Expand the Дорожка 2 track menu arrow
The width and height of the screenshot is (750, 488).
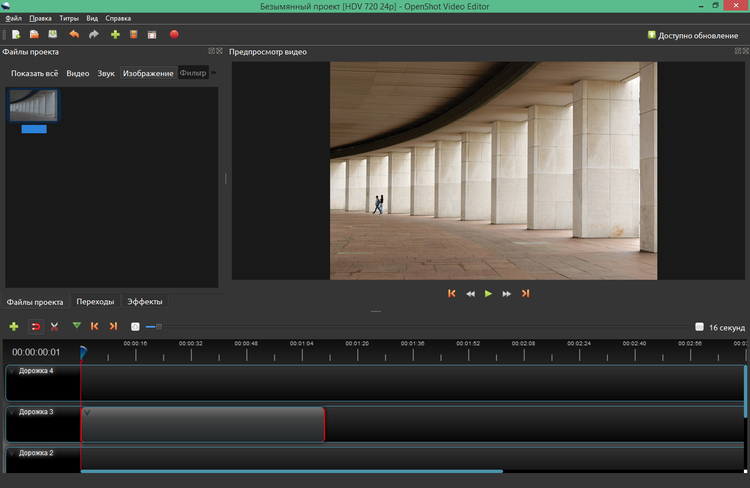(12, 453)
